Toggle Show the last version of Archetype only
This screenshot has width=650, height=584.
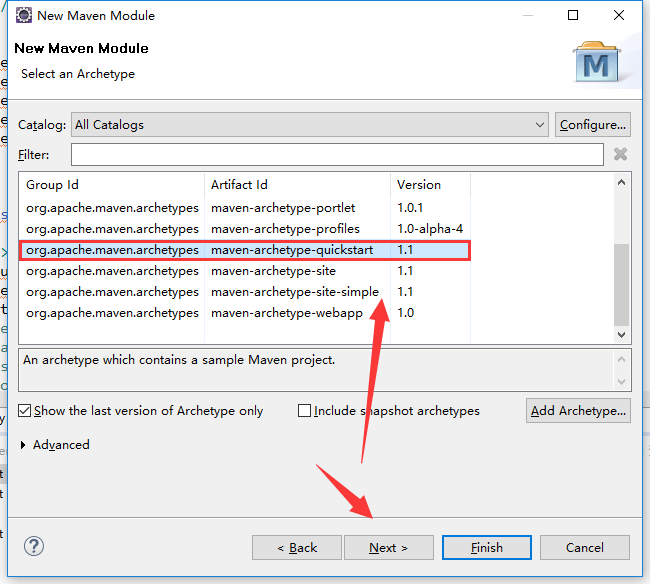[24, 411]
